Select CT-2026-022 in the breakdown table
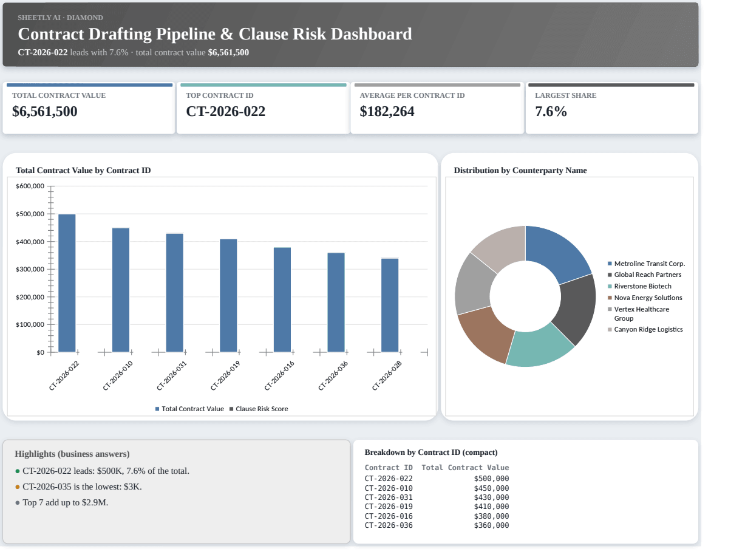This screenshot has width=745, height=560. (389, 479)
